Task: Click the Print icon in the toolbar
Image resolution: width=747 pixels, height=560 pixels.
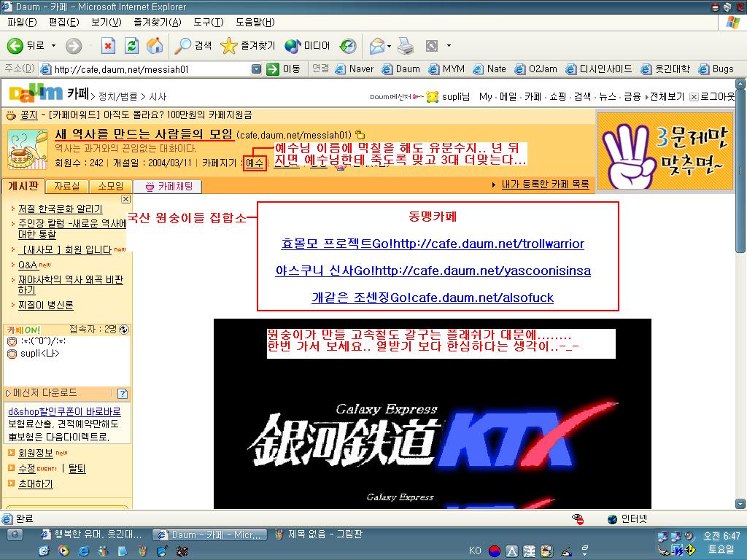Action: (x=406, y=46)
